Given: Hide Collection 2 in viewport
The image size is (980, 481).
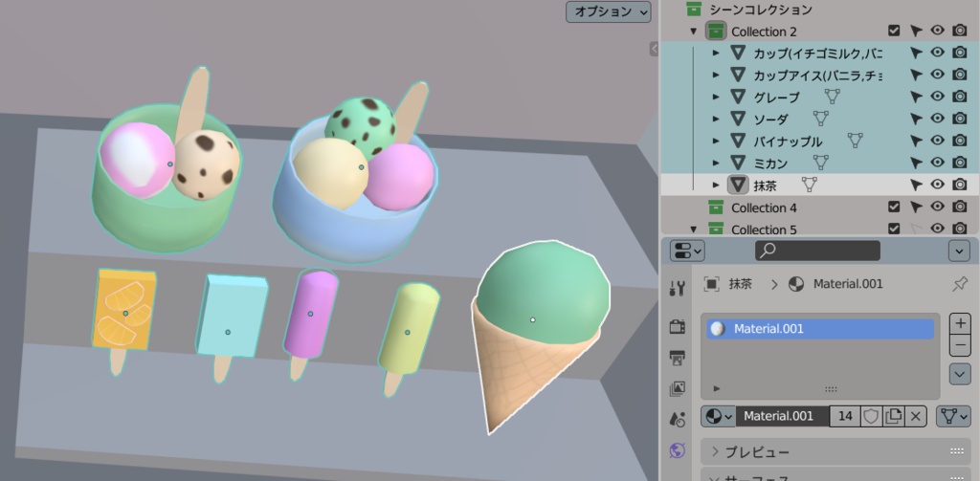Looking at the screenshot, I should click(x=937, y=30).
